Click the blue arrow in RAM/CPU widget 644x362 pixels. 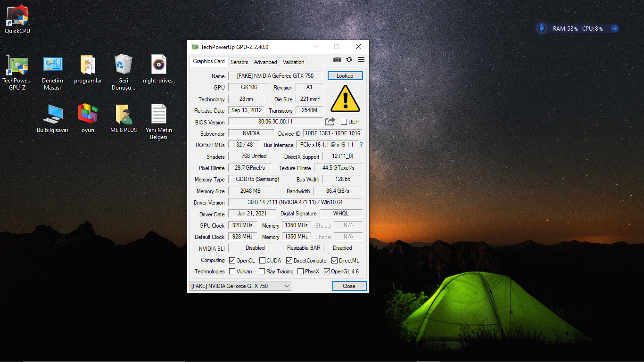(614, 28)
